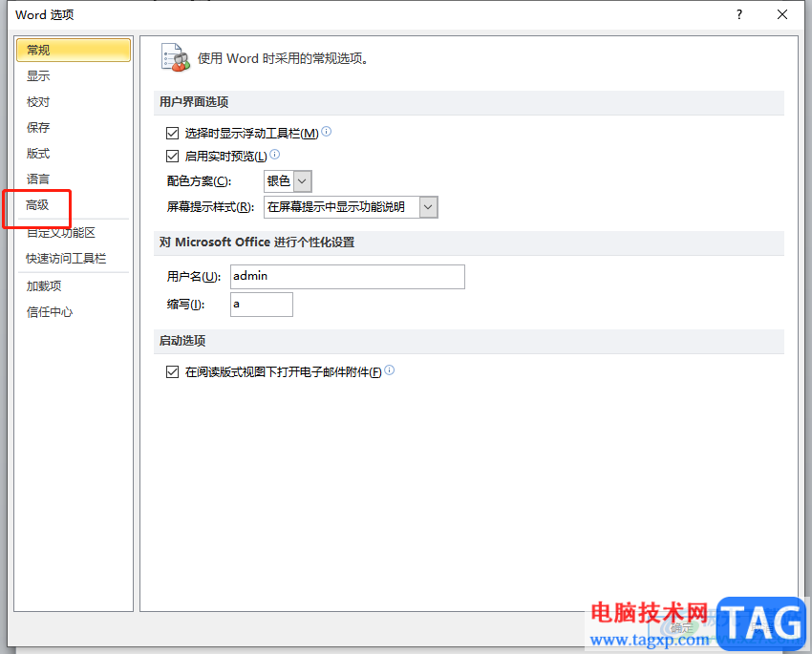Click info icon beside 浮动工具栏 option
The width and height of the screenshot is (812, 654).
pos(327,132)
